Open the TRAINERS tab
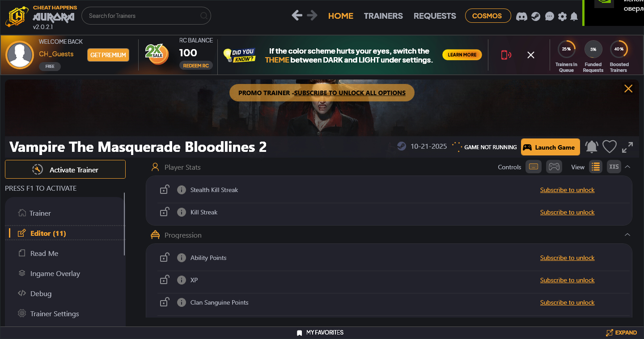The width and height of the screenshot is (644, 339). 383,16
